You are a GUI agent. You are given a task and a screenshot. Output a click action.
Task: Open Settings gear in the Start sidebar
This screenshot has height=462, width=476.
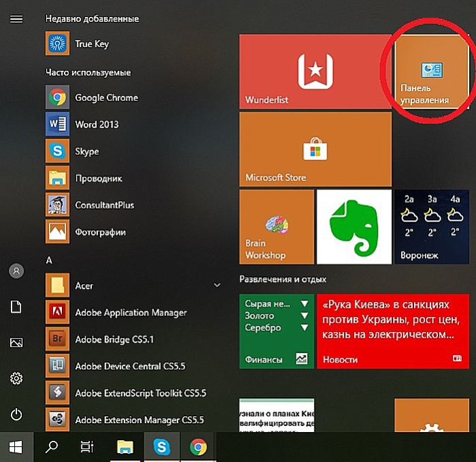coord(16,378)
